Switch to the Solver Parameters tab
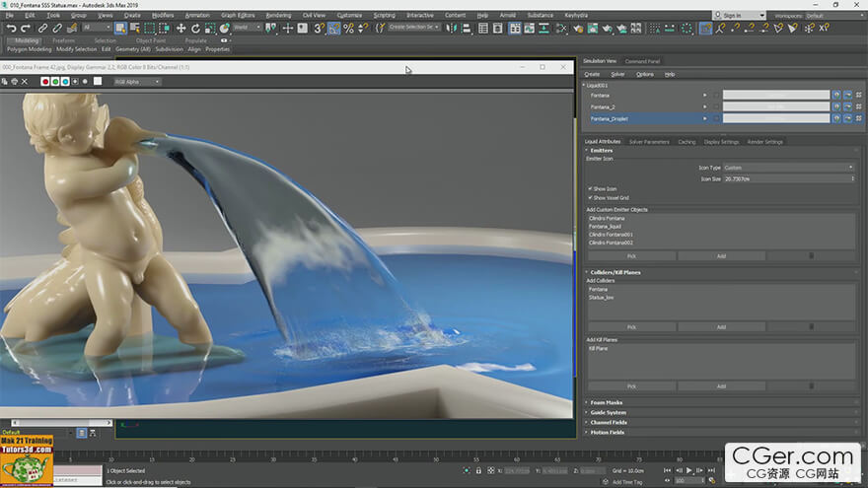Viewport: 868px width, 488px height. [649, 142]
